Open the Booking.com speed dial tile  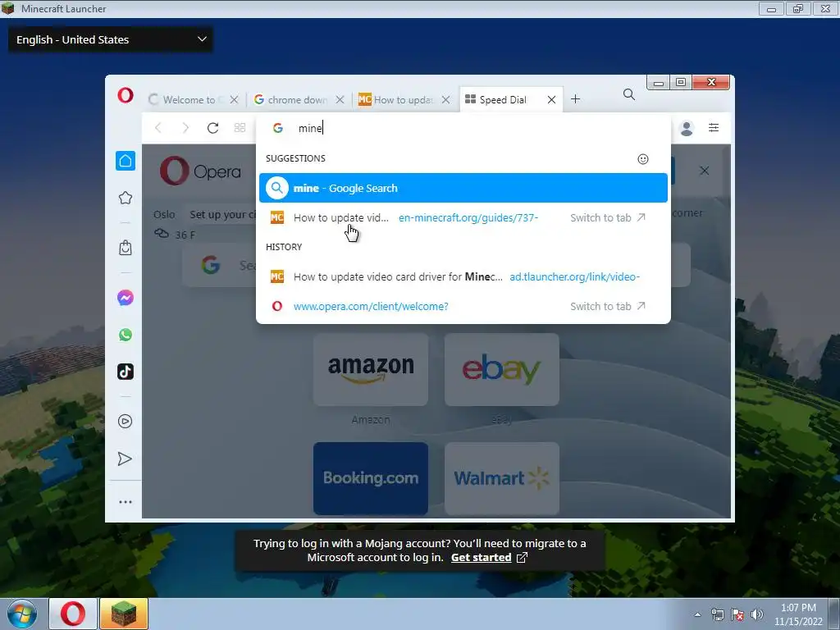pyautogui.click(x=371, y=478)
